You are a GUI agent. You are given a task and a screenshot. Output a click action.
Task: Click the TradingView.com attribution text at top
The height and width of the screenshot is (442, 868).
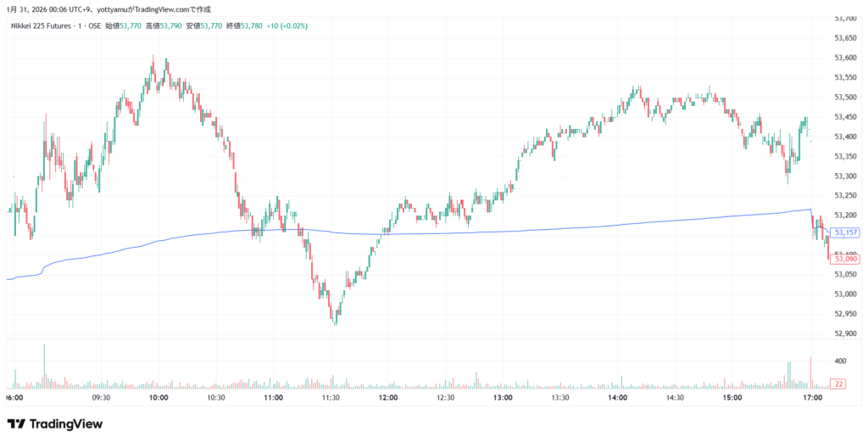(168, 8)
